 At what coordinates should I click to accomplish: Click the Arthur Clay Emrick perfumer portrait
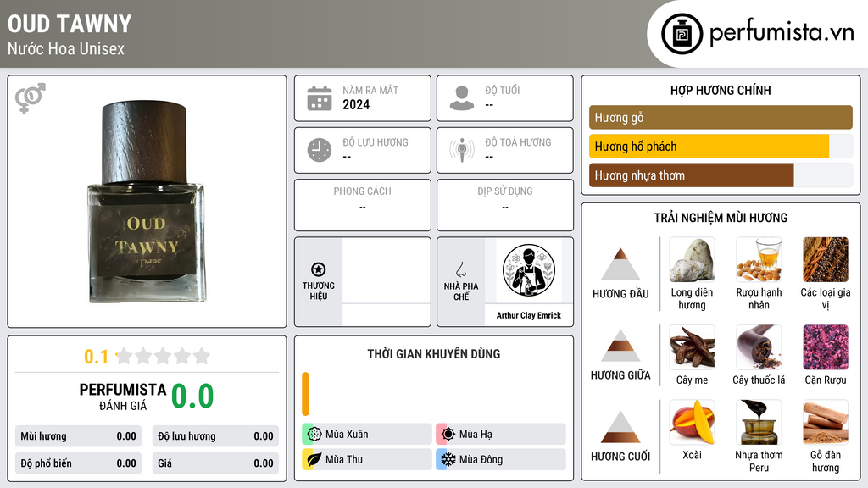[x=529, y=271]
